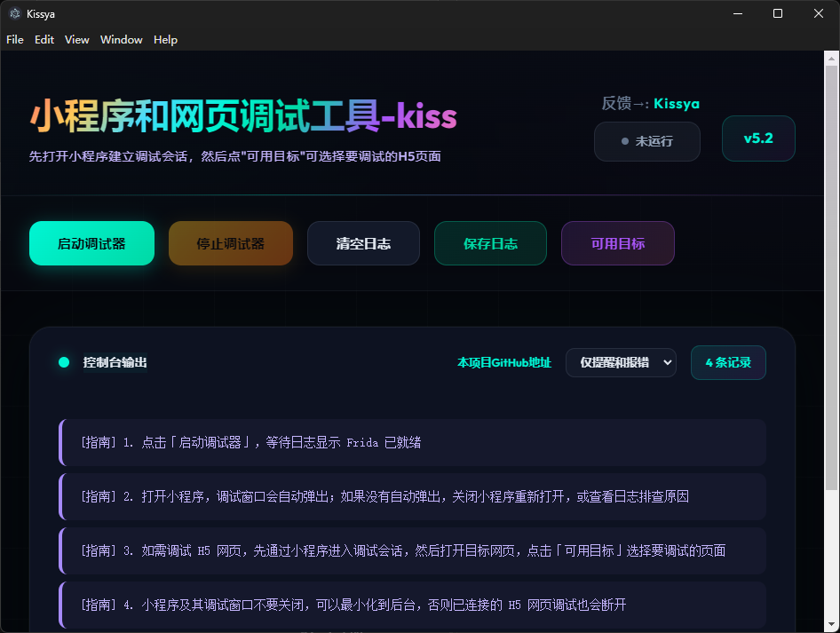Viewport: 840px width, 633px height.
Task: Click the Kissya app icon in the title bar
Action: [14, 13]
